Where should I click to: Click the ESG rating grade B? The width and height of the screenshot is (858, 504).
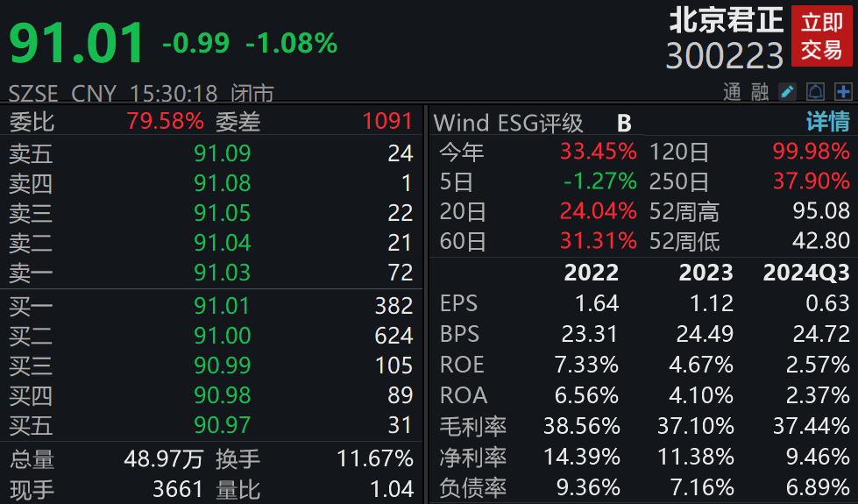[624, 124]
